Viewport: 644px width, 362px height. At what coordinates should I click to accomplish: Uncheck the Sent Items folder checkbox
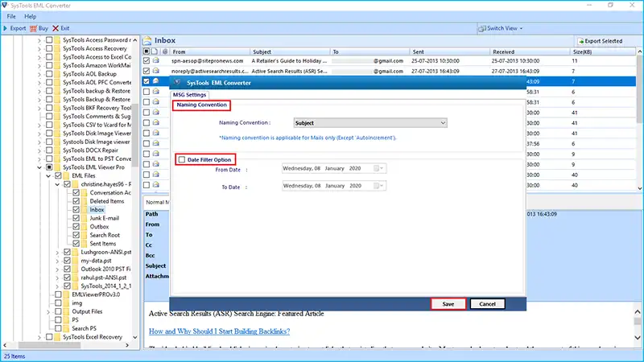tap(76, 244)
